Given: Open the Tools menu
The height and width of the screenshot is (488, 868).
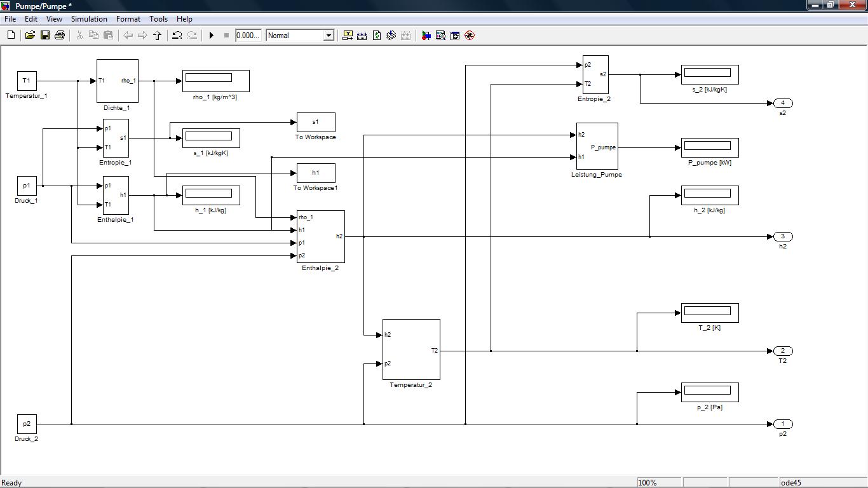Looking at the screenshot, I should 158,19.
